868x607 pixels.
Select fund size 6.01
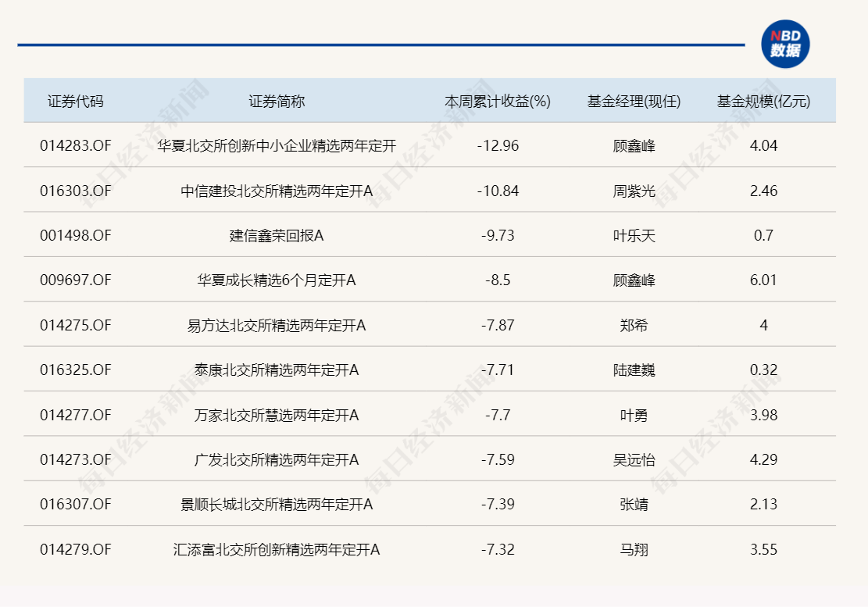click(763, 280)
